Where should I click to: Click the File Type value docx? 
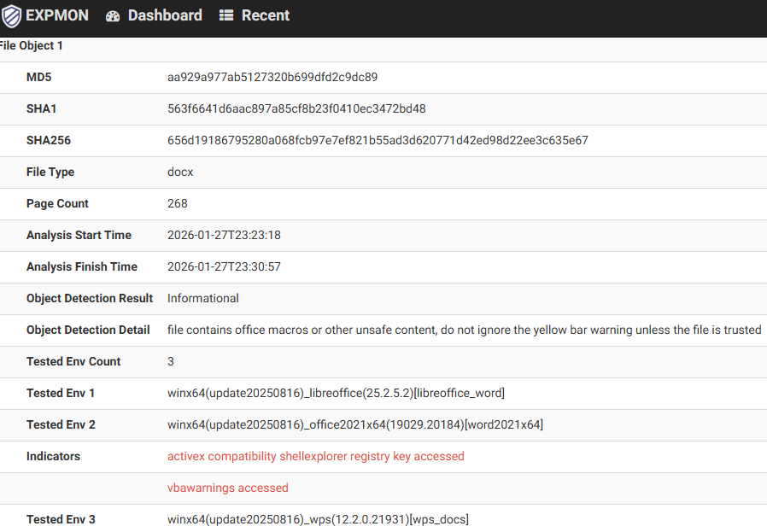coord(180,172)
